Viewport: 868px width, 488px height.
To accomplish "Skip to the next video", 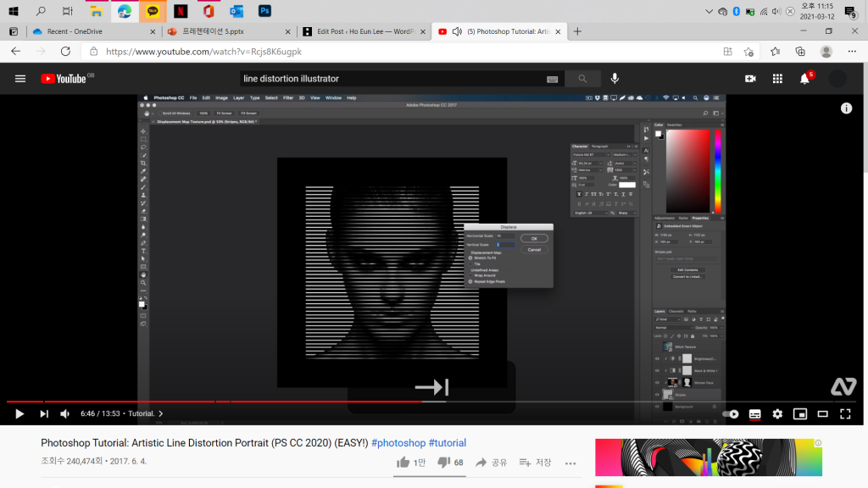I will (44, 413).
